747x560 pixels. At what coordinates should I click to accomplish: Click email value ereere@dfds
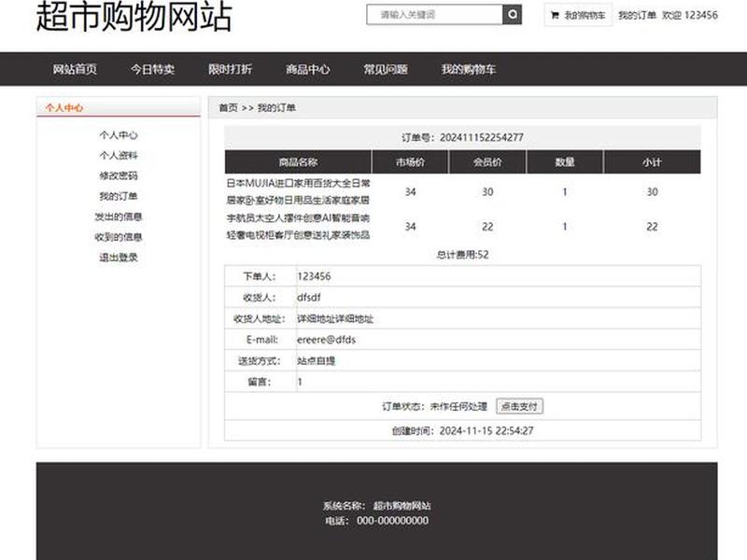(x=326, y=340)
